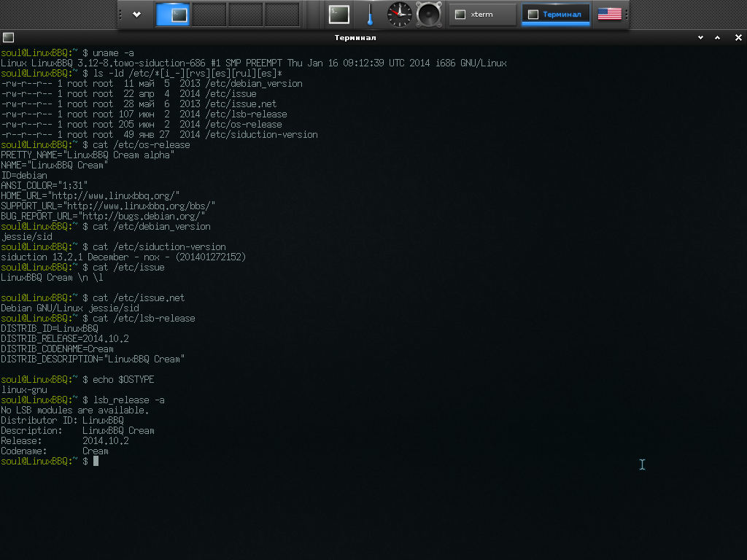Click the "jessie/sid" output under debian_version
The height and width of the screenshot is (560, 747).
pyautogui.click(x=27, y=237)
